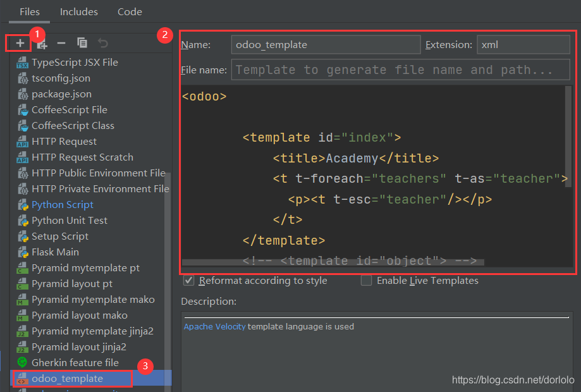Select the Pyramid layout jinja2 icon
Screen dimensions: 581x392
tap(22, 347)
